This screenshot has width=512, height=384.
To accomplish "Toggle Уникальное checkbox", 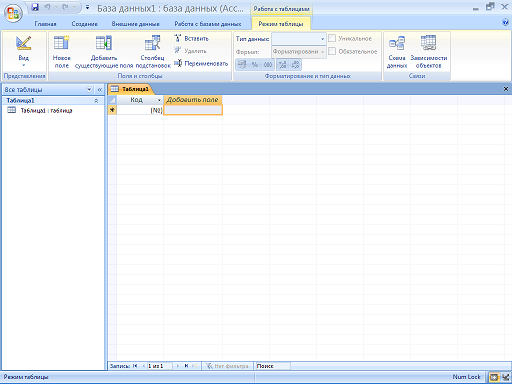I will [x=332, y=38].
